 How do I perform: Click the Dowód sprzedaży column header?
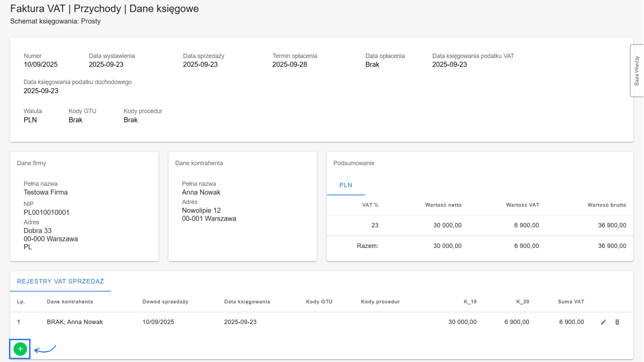[165, 302]
